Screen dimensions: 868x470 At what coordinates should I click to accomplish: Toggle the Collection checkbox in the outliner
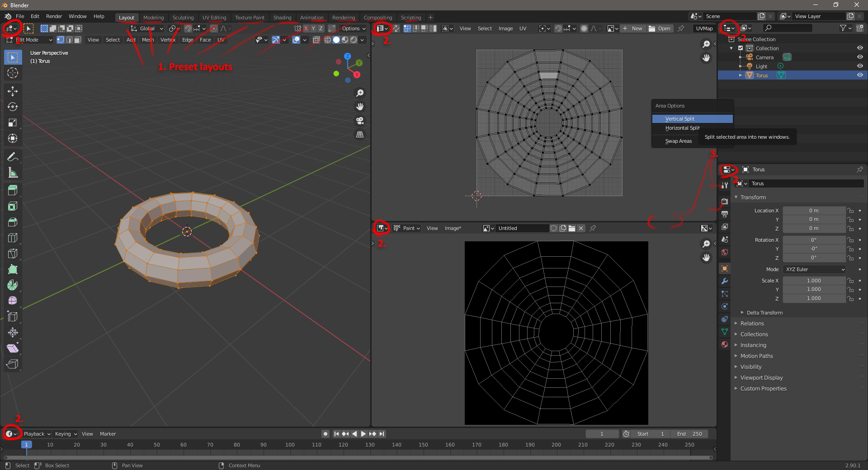741,48
